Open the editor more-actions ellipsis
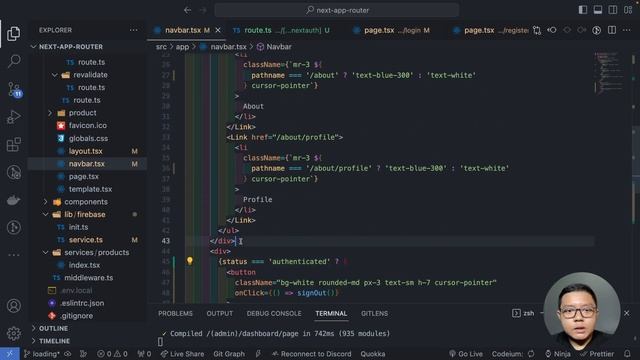640x360 pixels. (627, 30)
